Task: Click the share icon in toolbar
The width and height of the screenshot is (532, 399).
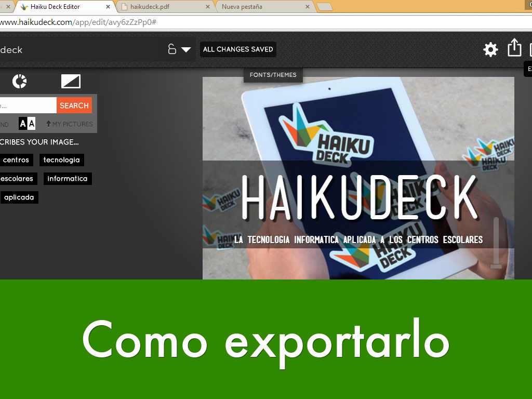Action: pyautogui.click(x=514, y=48)
